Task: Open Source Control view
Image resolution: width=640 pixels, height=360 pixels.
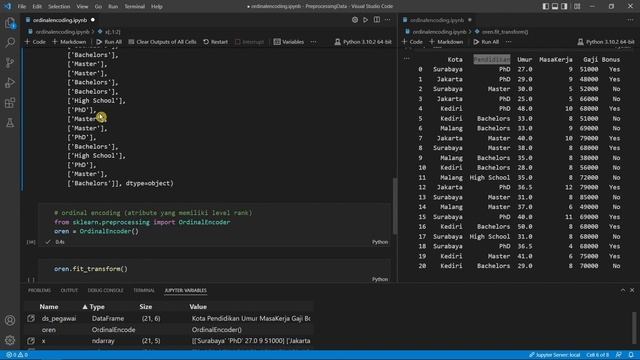Action: point(10,62)
